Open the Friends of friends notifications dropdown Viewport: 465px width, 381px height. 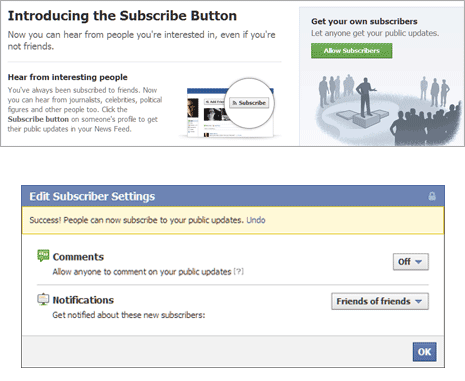380,301
